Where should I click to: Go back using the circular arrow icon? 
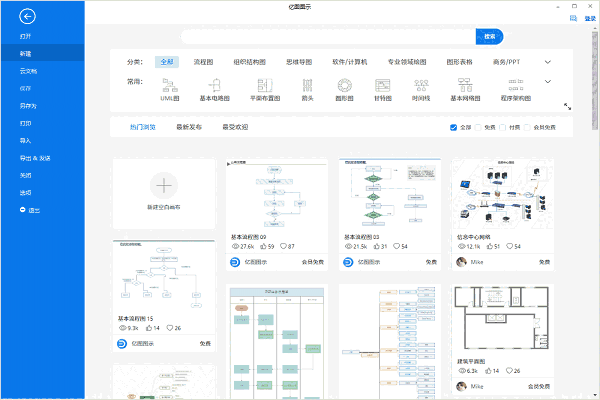click(x=27, y=16)
